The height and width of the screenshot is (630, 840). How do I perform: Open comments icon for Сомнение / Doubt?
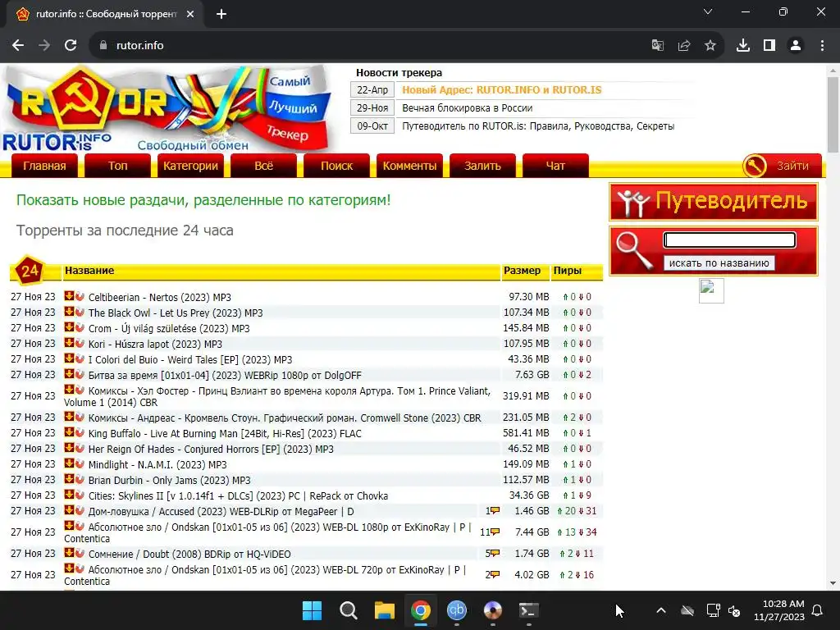click(495, 553)
